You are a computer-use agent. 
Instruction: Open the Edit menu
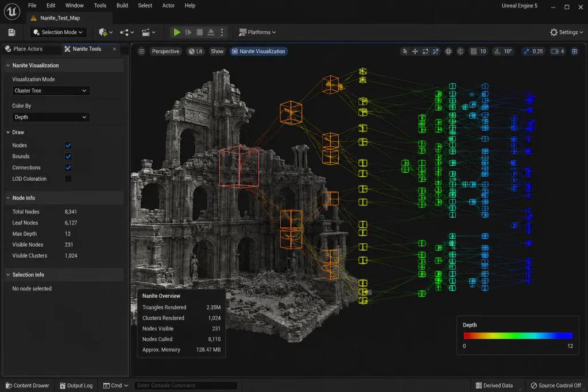(x=51, y=6)
